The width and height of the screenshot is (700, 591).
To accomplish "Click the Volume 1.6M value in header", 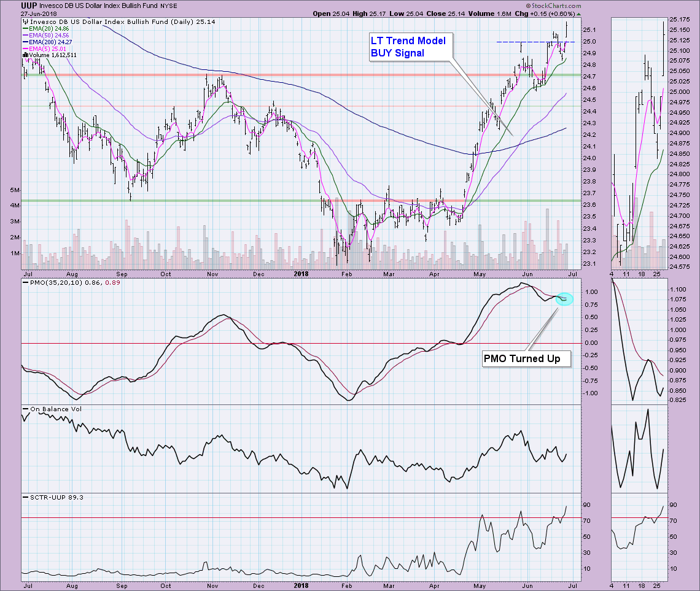I will coord(489,14).
